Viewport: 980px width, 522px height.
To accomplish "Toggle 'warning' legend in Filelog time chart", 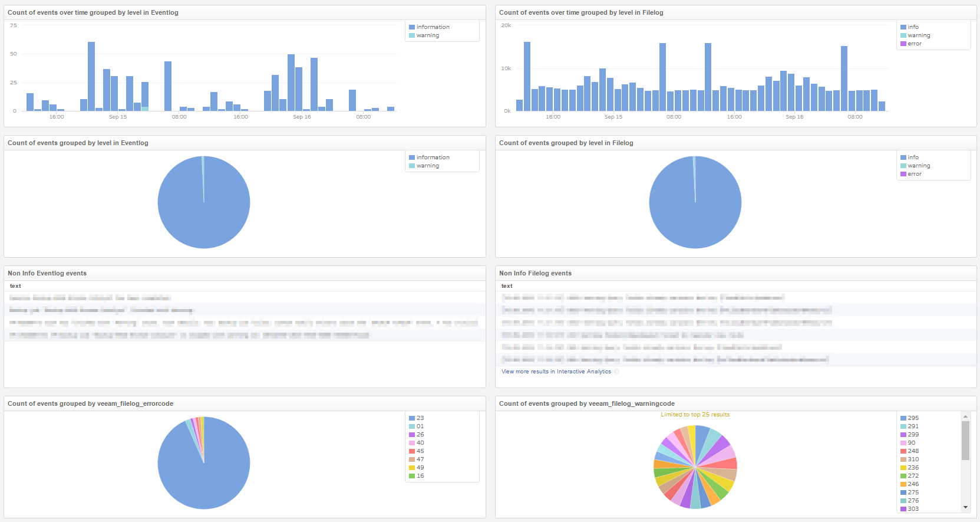I will (915, 35).
